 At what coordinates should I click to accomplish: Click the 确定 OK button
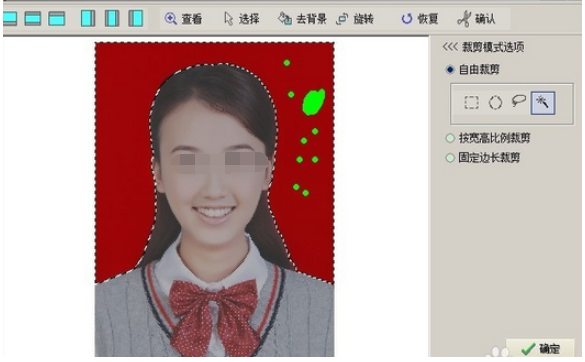tap(540, 349)
